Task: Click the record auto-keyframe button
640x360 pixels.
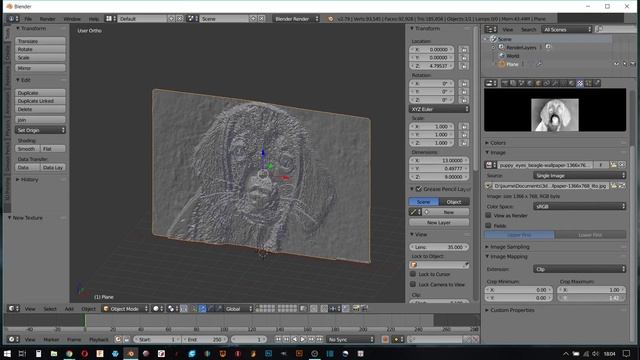Action: tap(385, 339)
